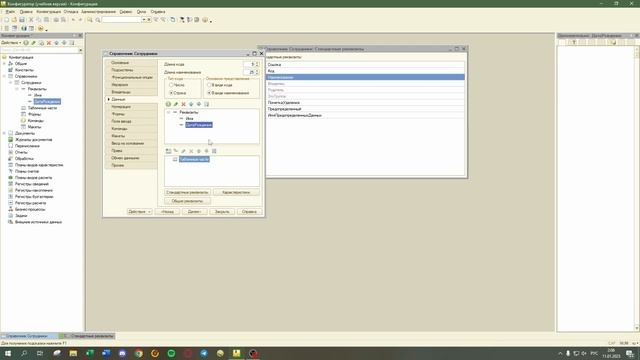640x360 pixels.
Task: Click the Configuration panel search field
Action: (40, 50)
